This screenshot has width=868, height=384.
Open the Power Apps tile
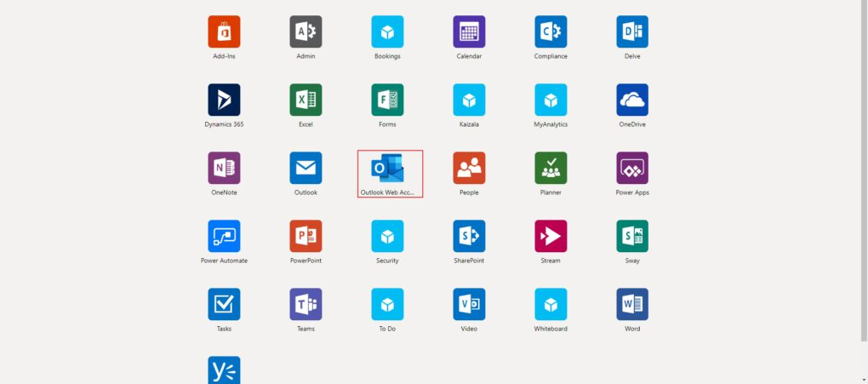(632, 168)
